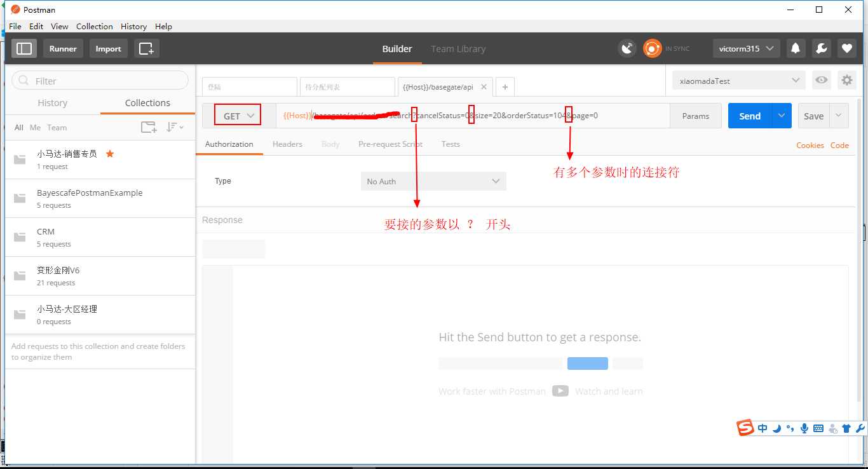Switch to the sidebar History tab
This screenshot has height=469, width=868.
pyautogui.click(x=52, y=103)
